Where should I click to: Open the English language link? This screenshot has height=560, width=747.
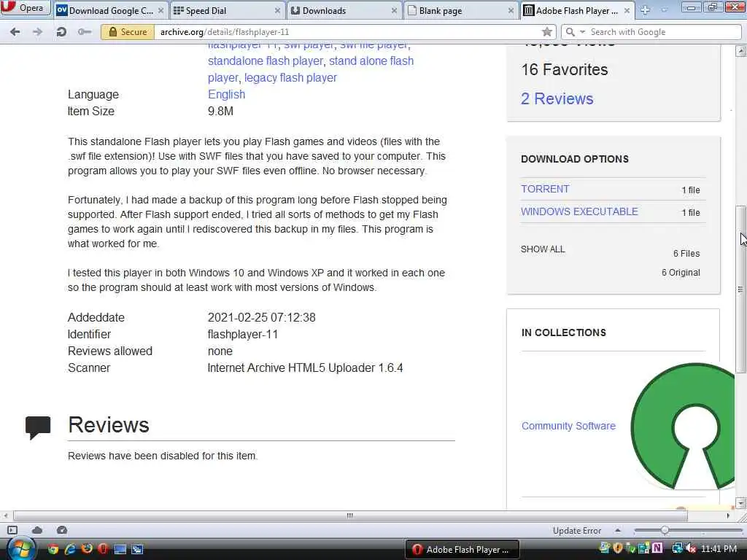226,94
